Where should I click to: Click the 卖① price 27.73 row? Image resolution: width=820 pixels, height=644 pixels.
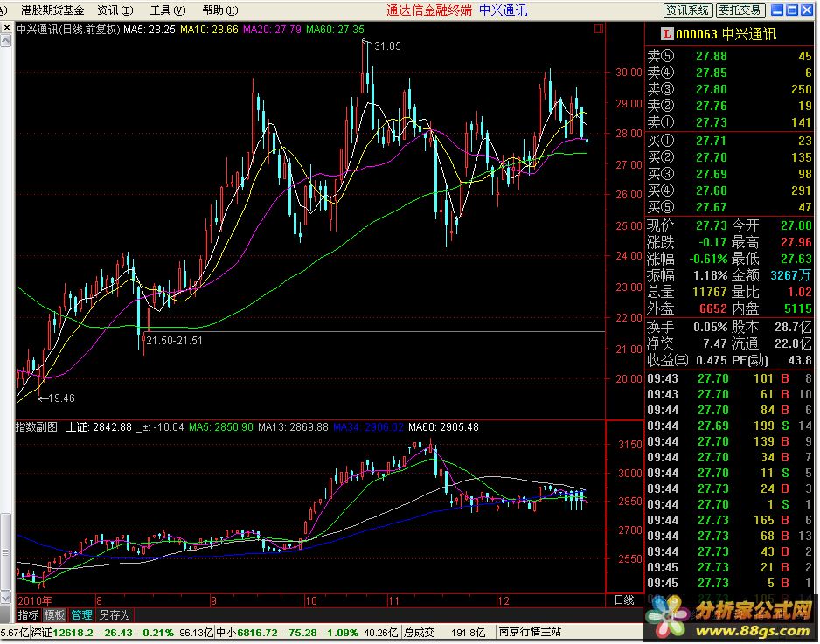pos(729,123)
